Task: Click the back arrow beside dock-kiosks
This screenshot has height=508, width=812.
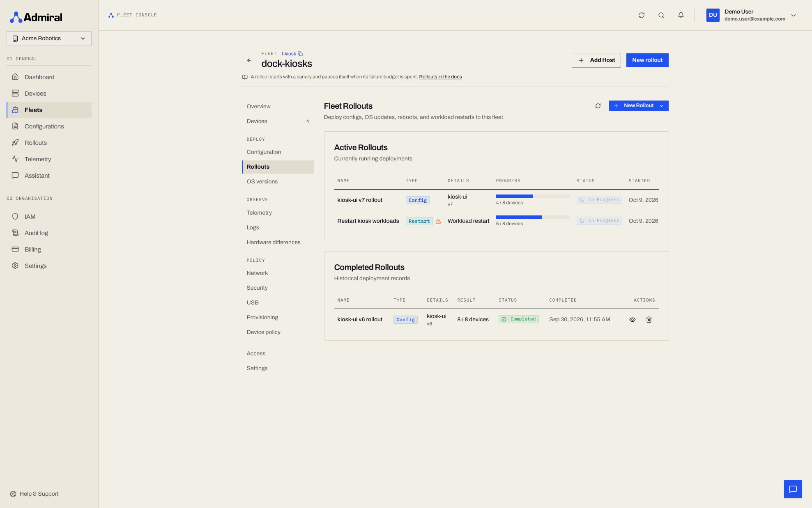Action: (249, 60)
